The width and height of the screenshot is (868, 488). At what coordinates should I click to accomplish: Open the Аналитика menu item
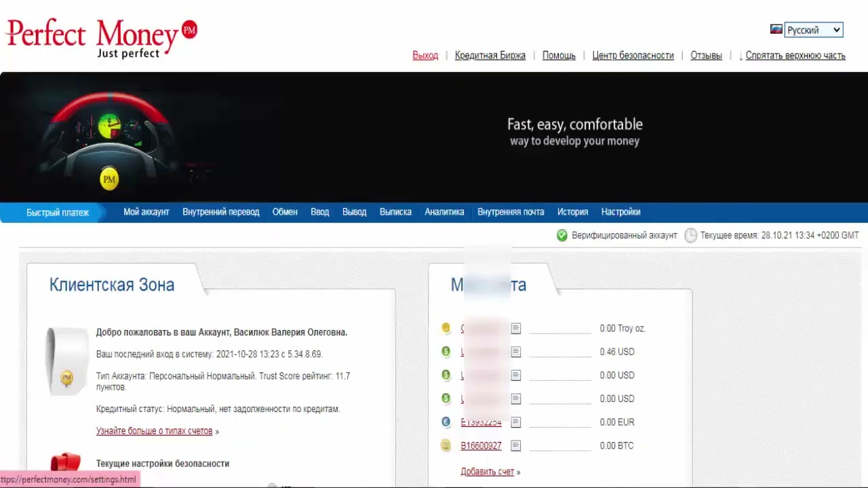point(444,212)
